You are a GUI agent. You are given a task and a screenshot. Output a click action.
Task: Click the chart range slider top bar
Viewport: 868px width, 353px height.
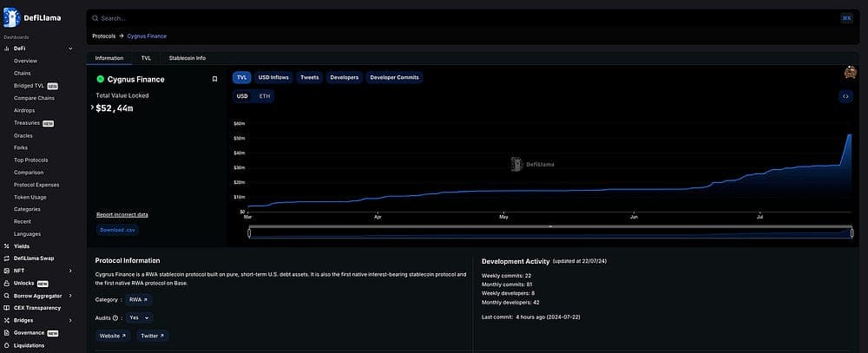(551, 226)
